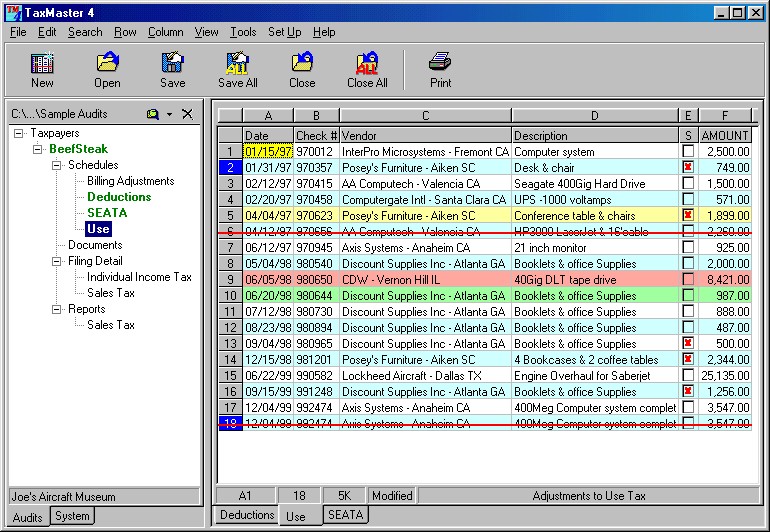Toggle checkbox for InterPro Microsystems row
The width and height of the screenshot is (770, 532).
pos(688,151)
